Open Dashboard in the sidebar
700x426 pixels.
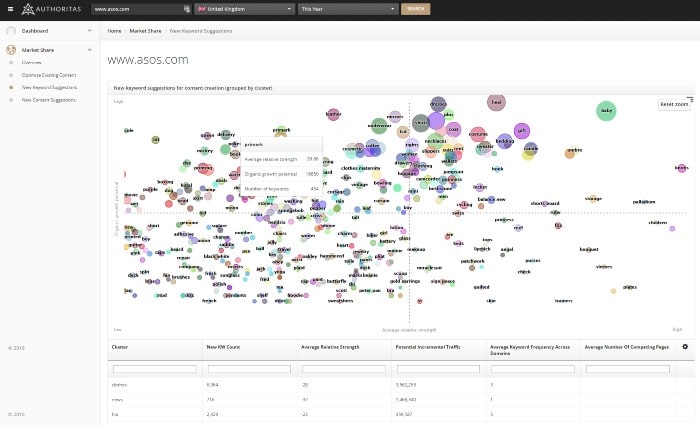coord(35,31)
